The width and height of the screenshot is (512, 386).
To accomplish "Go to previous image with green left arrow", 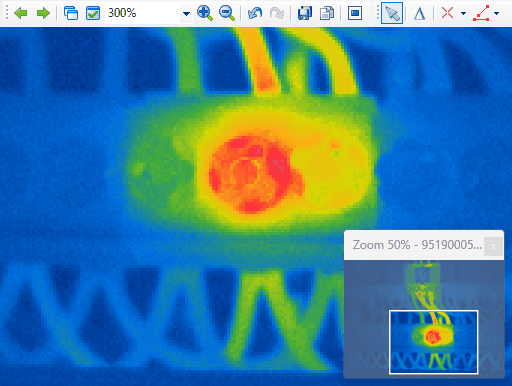I will [x=21, y=13].
